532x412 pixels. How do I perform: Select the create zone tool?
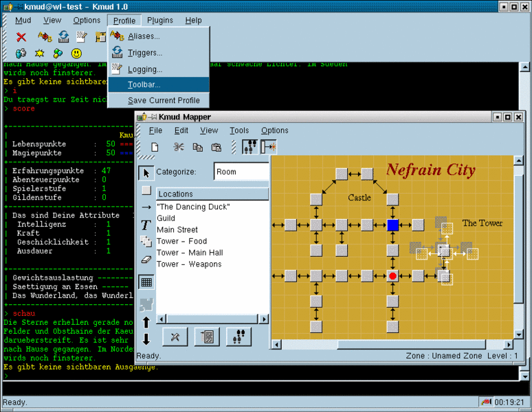coord(146,242)
